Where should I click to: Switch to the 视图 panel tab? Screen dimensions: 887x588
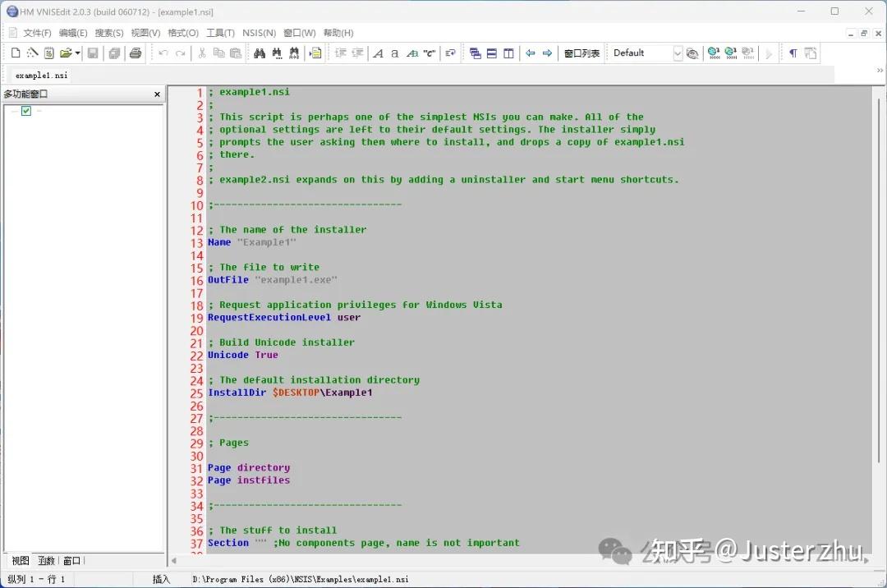point(21,560)
